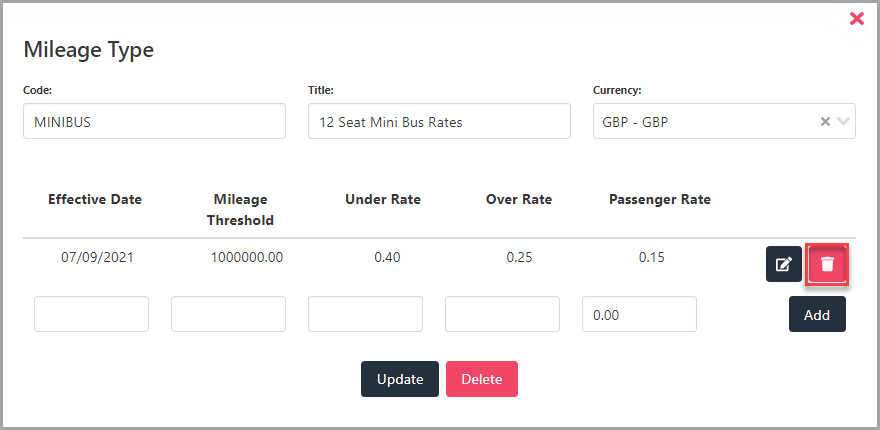Click the red trash icon to delete the rate row

click(827, 264)
